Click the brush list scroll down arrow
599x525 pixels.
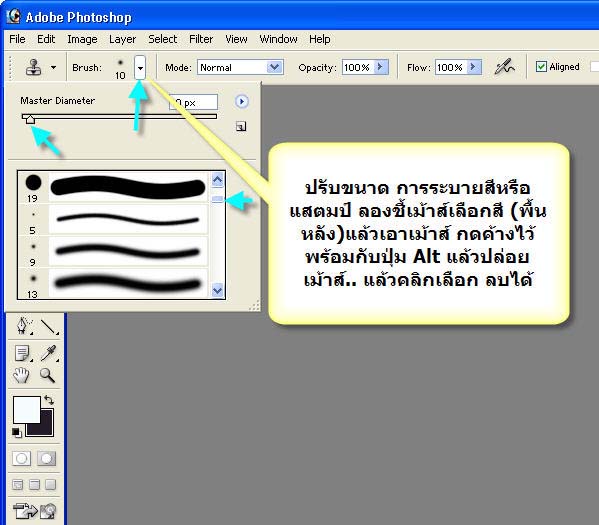click(217, 290)
